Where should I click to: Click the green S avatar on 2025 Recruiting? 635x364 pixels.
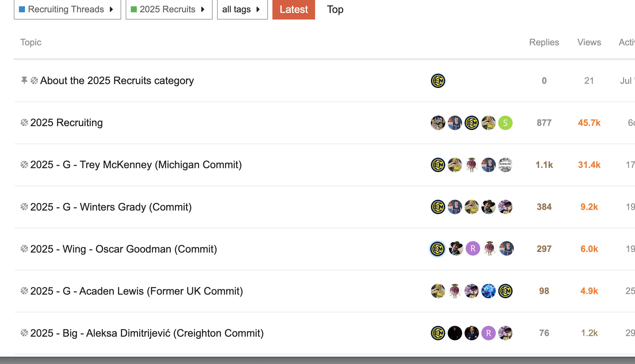505,123
